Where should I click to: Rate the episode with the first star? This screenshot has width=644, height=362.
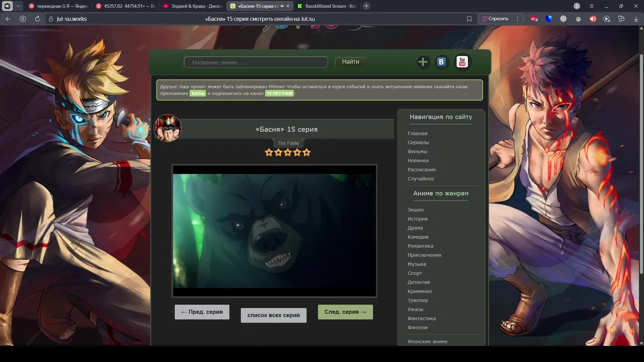pyautogui.click(x=269, y=152)
